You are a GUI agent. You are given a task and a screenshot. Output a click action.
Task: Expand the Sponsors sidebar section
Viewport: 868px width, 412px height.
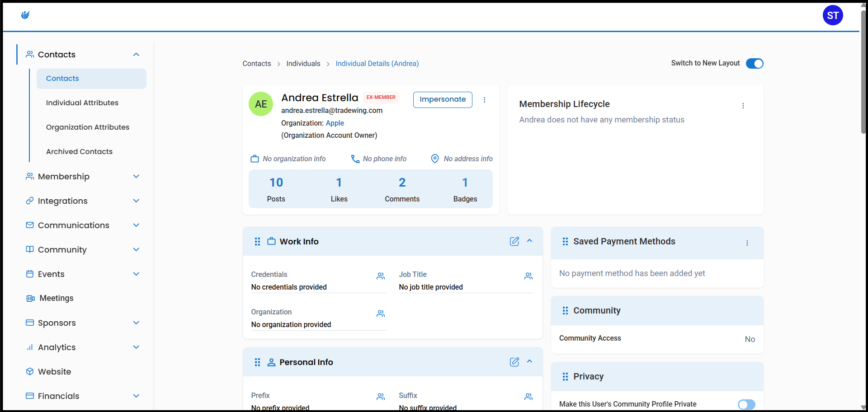pos(136,323)
